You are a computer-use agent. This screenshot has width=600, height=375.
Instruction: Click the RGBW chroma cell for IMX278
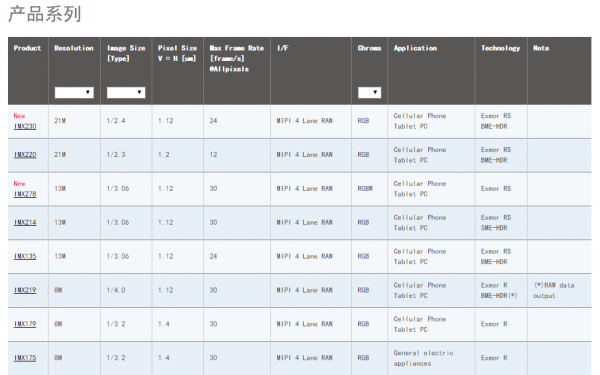coord(365,189)
